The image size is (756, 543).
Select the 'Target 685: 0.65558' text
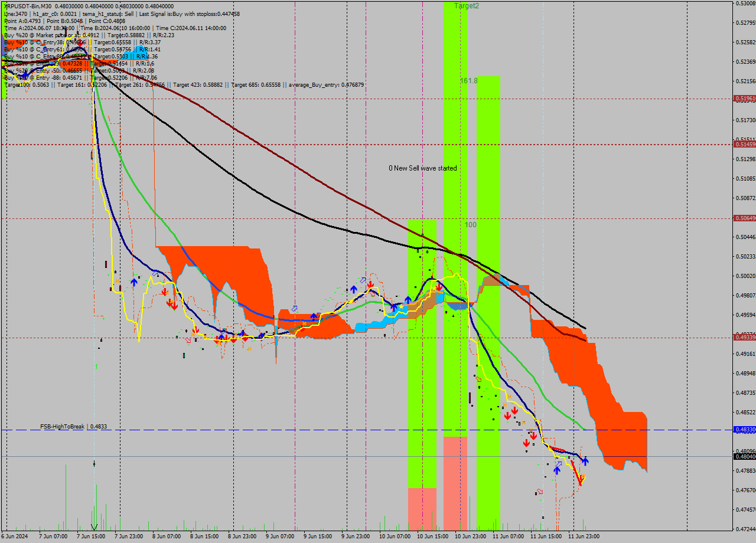pyautogui.click(x=256, y=85)
